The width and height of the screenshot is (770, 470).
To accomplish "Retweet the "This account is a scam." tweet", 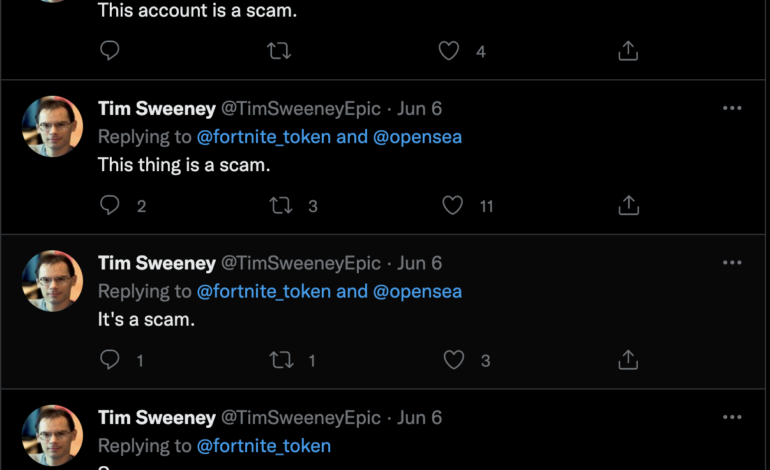I will [280, 50].
